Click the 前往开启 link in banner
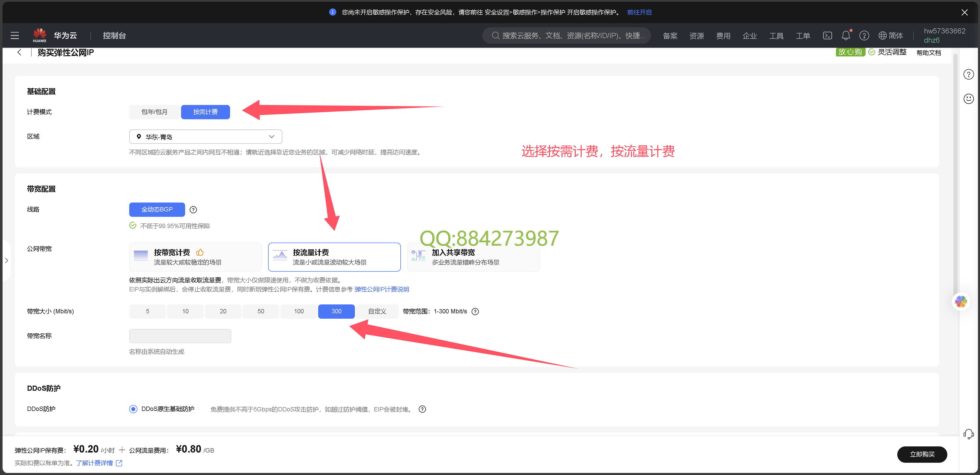Image resolution: width=980 pixels, height=475 pixels. 639,12
